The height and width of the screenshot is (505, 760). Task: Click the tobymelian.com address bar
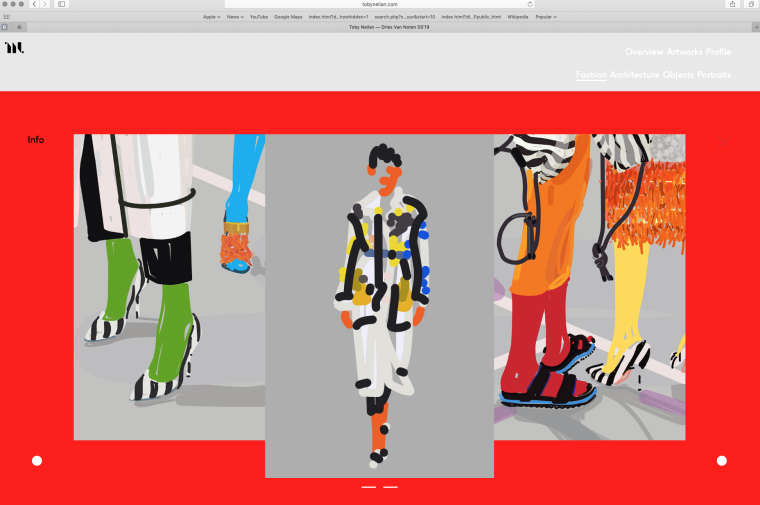(x=379, y=4)
